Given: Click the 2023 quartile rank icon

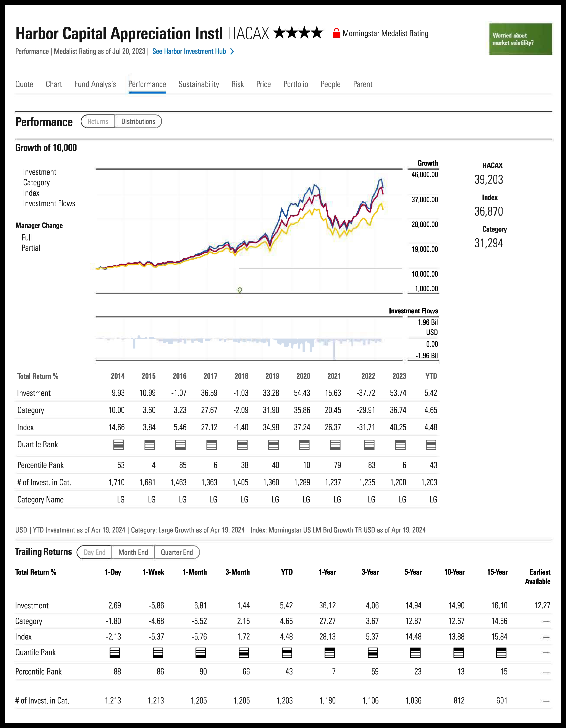Looking at the screenshot, I should (400, 445).
